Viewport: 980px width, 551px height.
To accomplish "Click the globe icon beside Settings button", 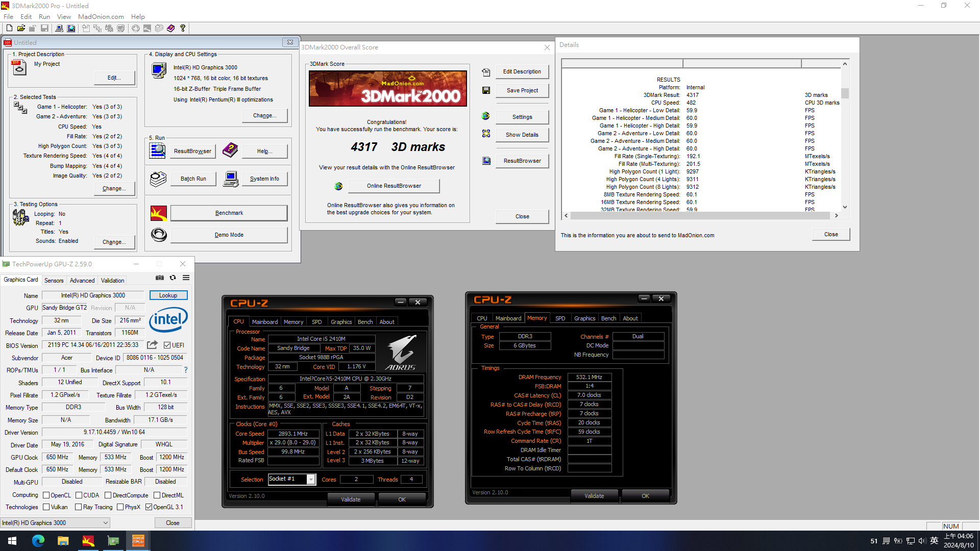I will coord(485,116).
